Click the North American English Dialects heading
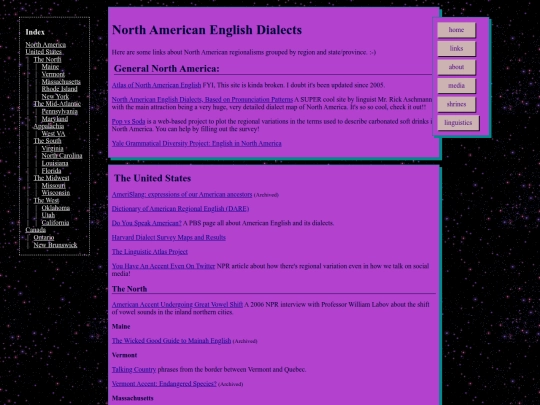This screenshot has width=540, height=405. (x=207, y=30)
